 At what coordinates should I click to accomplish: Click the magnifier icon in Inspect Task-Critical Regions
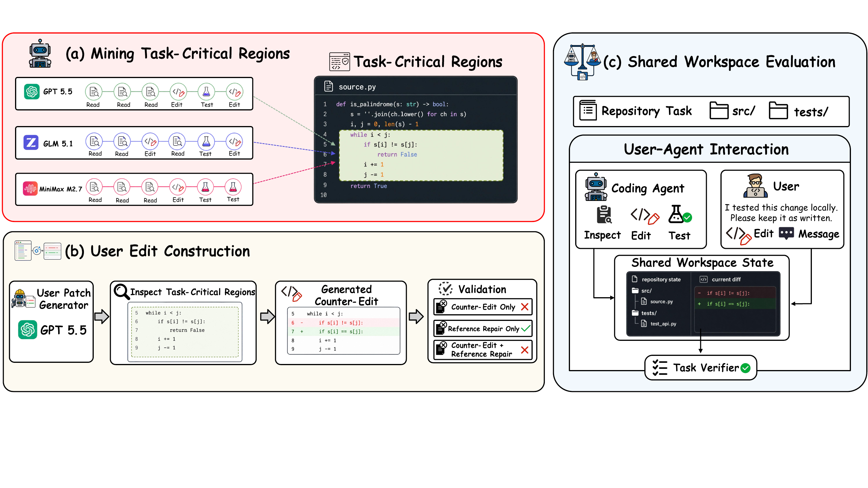[121, 292]
